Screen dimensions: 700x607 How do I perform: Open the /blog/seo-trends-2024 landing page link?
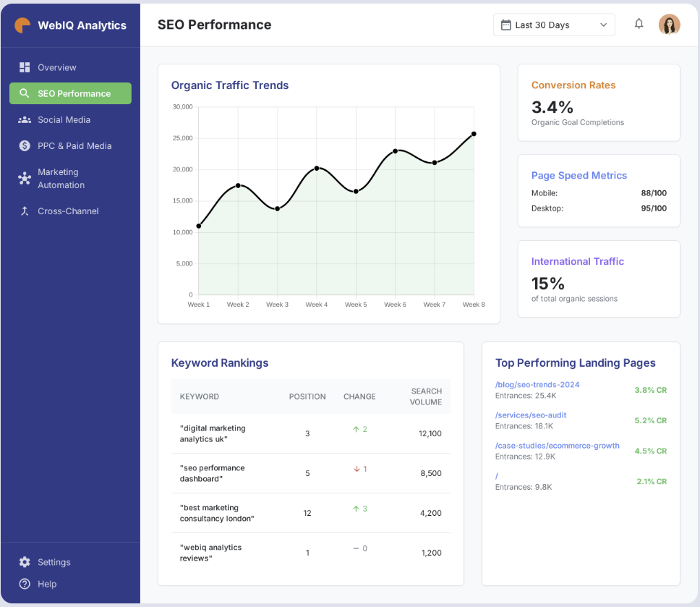coord(537,385)
